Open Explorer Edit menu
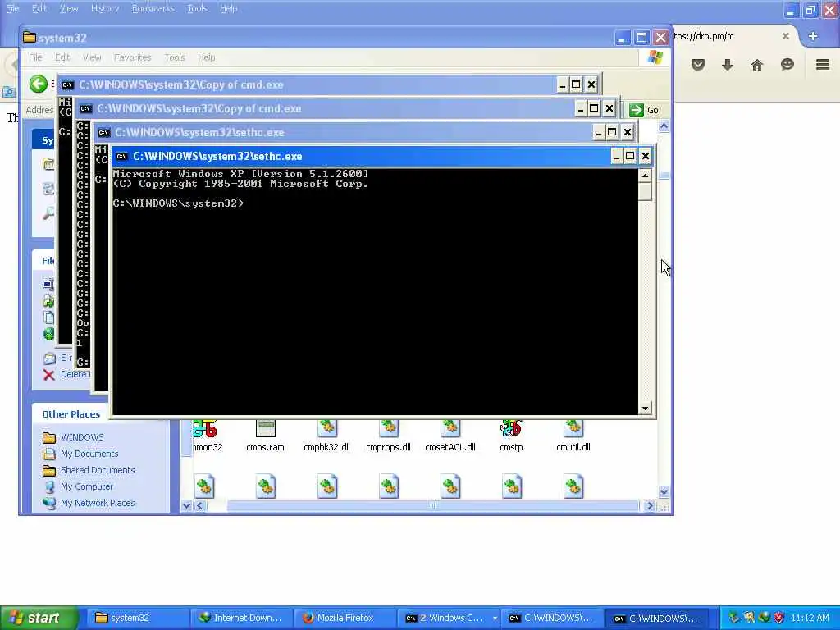The height and width of the screenshot is (630, 840). click(x=62, y=57)
